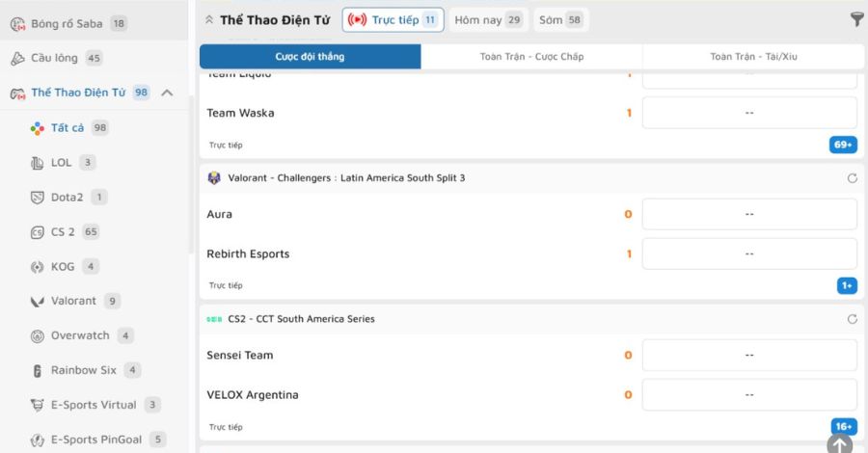
Task: Collapse the Thể Thao Điện Tử header chevrons
Action: (x=209, y=20)
